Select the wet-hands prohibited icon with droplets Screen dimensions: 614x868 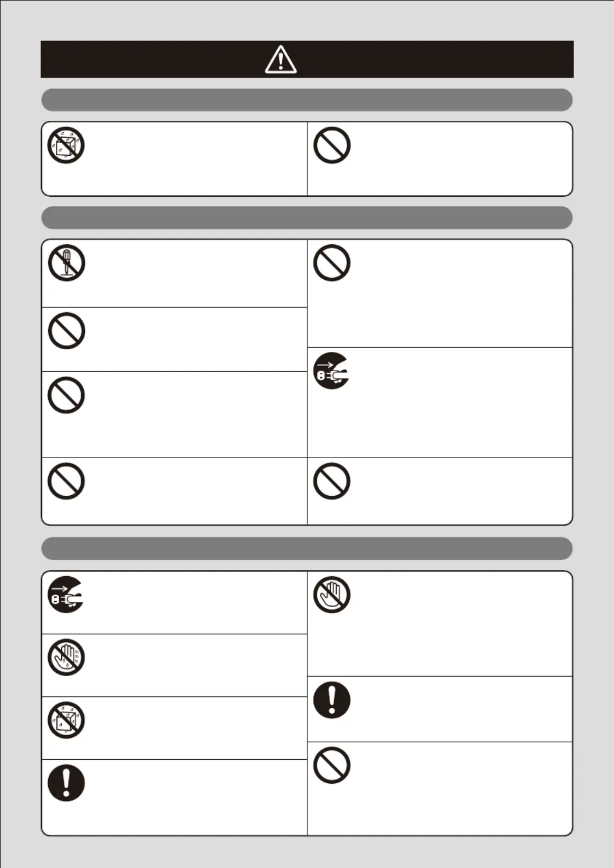click(x=66, y=658)
